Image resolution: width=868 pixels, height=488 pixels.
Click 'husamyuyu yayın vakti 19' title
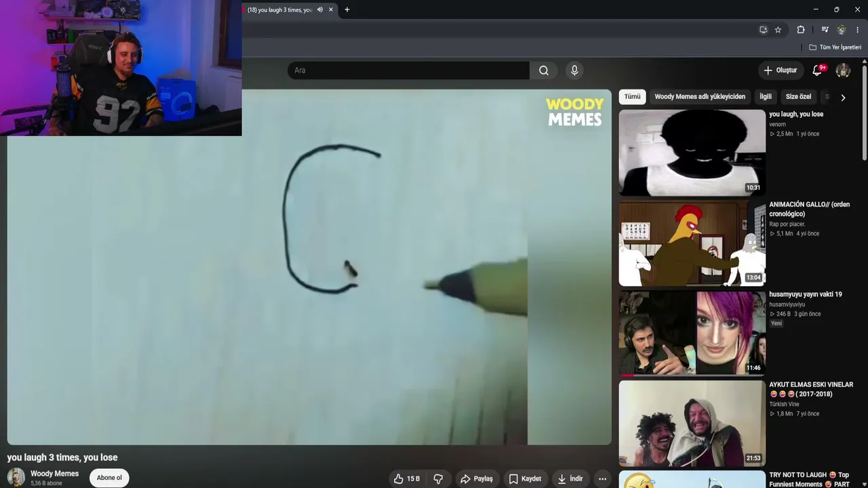pyautogui.click(x=806, y=295)
